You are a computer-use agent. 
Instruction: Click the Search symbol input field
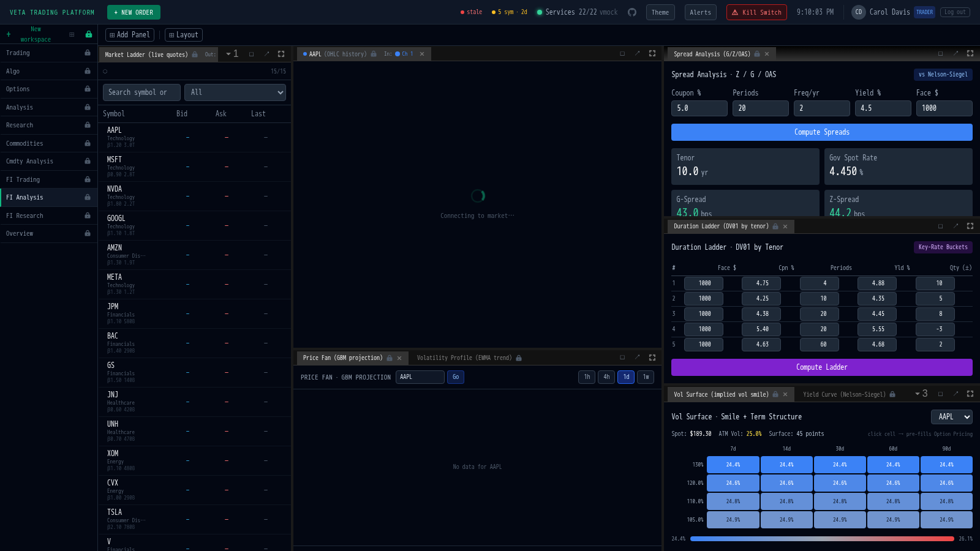click(x=141, y=92)
